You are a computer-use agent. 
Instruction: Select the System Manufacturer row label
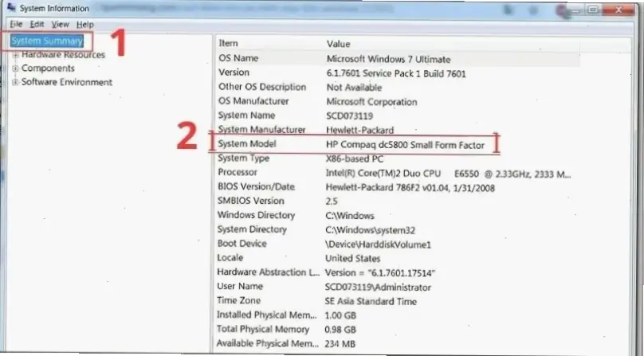tap(261, 129)
